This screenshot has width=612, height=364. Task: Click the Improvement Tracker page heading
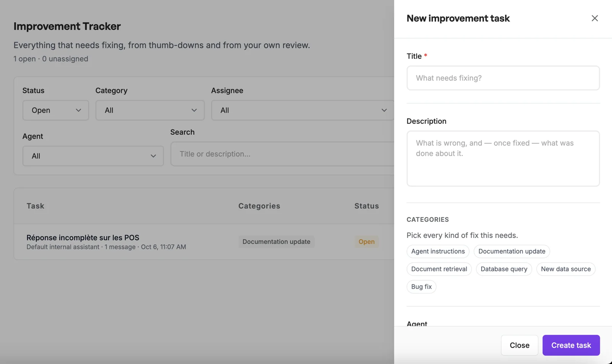click(x=67, y=26)
